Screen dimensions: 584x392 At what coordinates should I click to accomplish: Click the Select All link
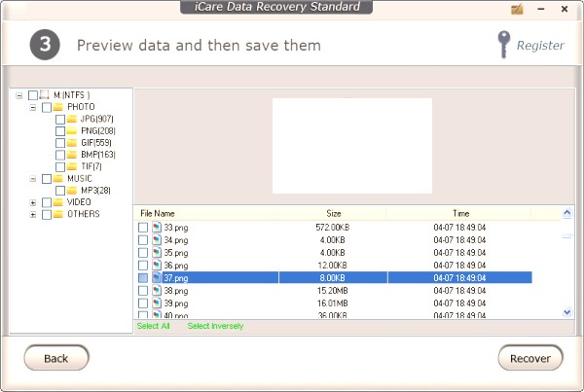[x=153, y=326]
